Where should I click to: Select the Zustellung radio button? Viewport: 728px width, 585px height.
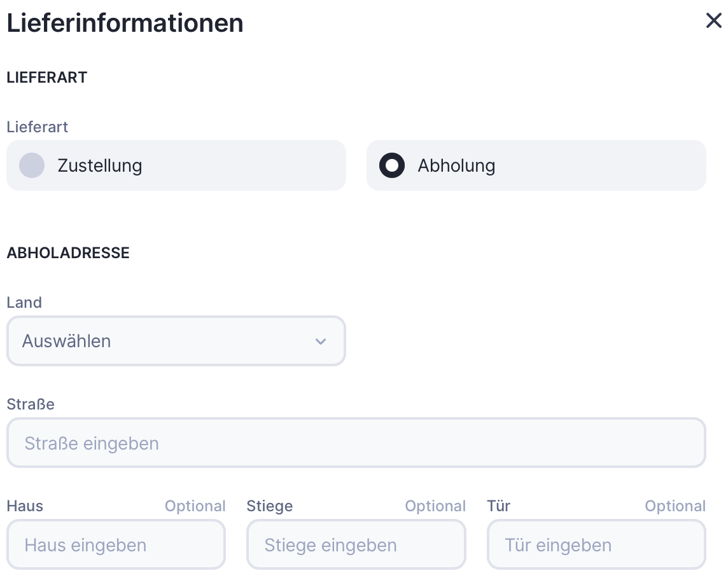click(32, 165)
